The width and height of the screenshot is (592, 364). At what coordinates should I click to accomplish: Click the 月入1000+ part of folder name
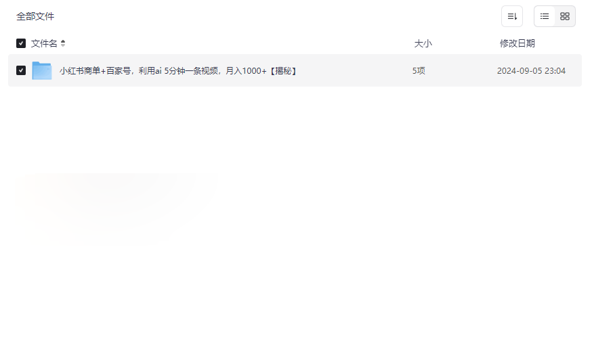pyautogui.click(x=246, y=71)
